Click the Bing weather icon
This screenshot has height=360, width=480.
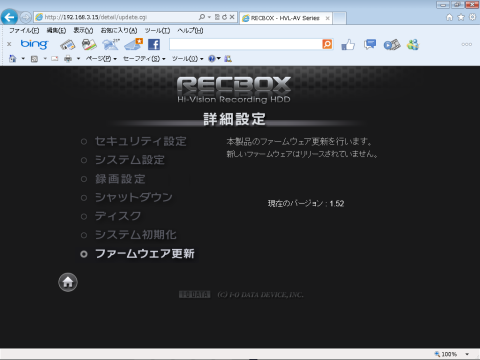pos(111,44)
